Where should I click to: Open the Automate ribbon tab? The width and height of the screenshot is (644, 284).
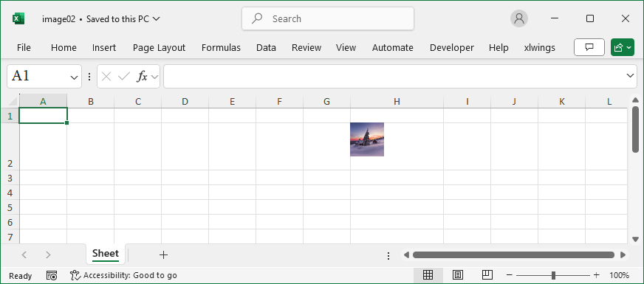point(393,48)
